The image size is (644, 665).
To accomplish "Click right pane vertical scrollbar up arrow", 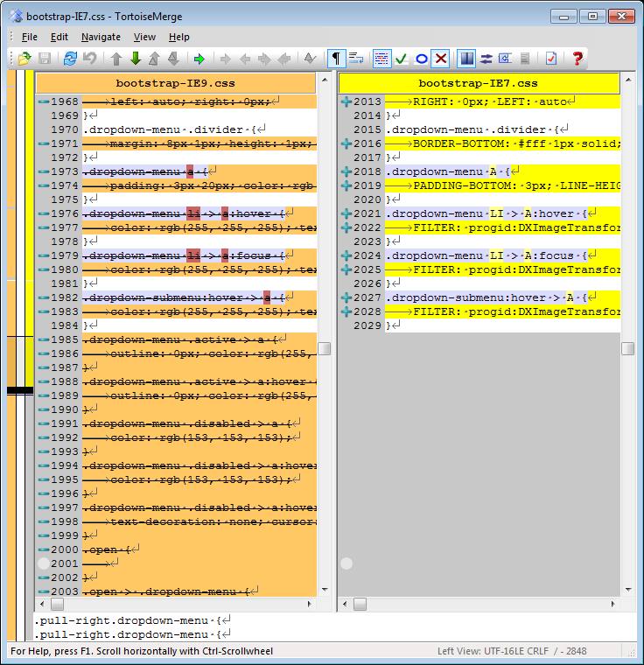I will click(628, 80).
